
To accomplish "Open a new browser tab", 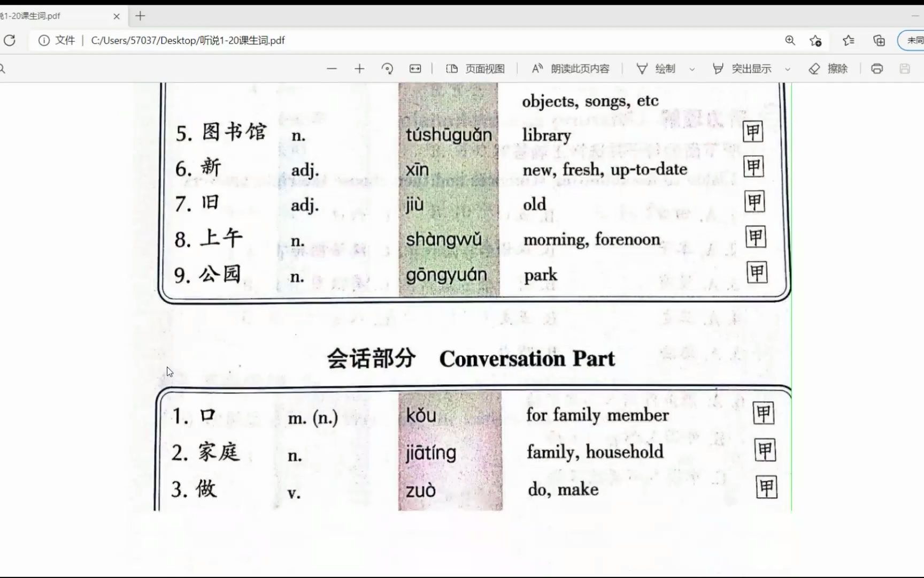I will [140, 16].
